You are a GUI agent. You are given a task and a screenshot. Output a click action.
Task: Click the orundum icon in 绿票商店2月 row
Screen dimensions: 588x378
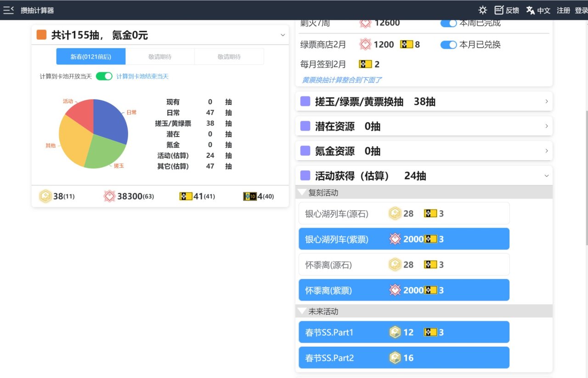[365, 45]
